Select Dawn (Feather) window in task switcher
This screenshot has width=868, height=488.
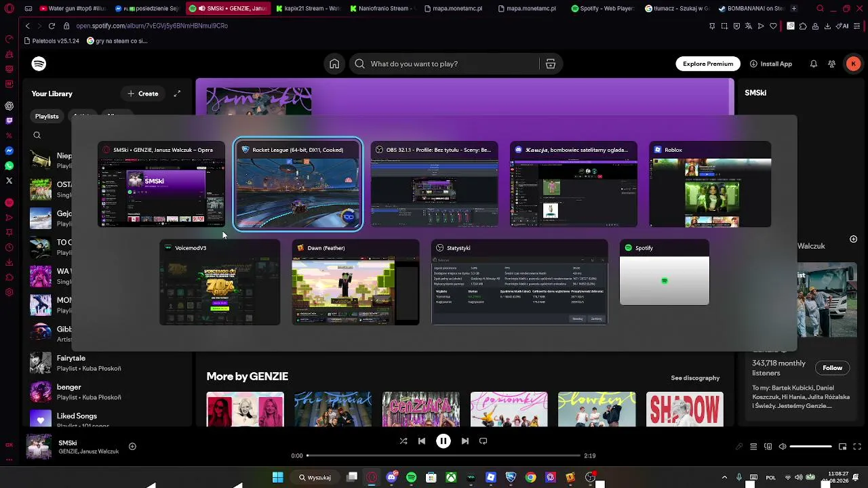click(x=355, y=282)
